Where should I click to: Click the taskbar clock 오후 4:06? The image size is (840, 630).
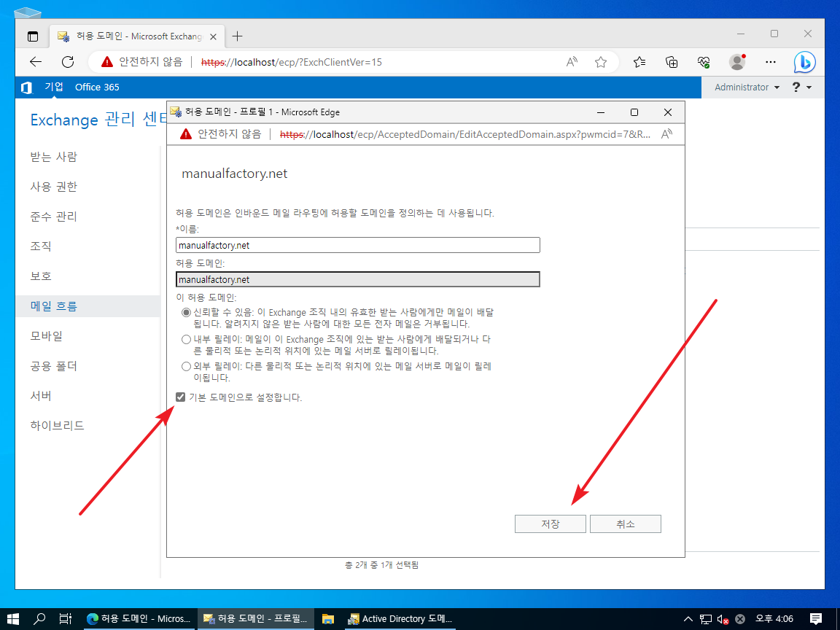pyautogui.click(x=774, y=619)
